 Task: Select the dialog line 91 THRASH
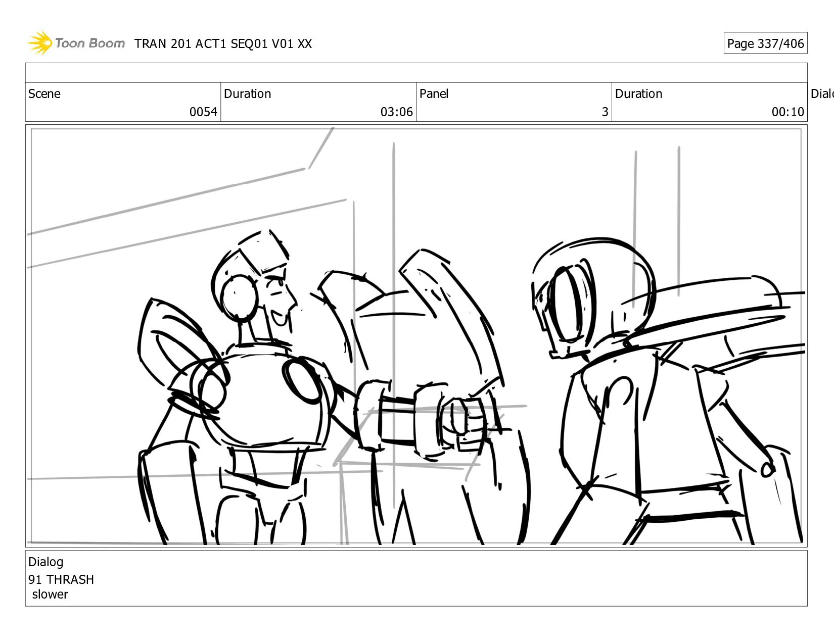pos(61,579)
